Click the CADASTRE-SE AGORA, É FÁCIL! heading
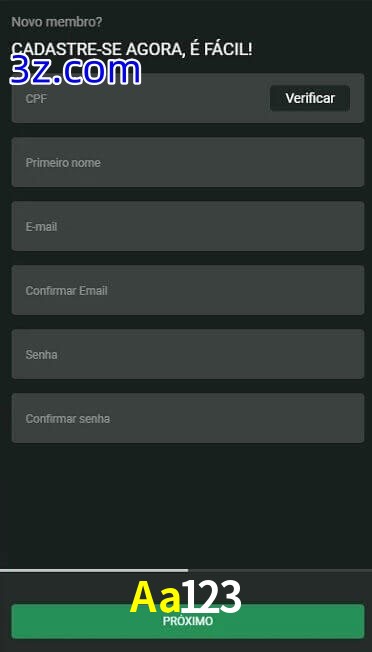This screenshot has height=652, width=372. click(132, 49)
